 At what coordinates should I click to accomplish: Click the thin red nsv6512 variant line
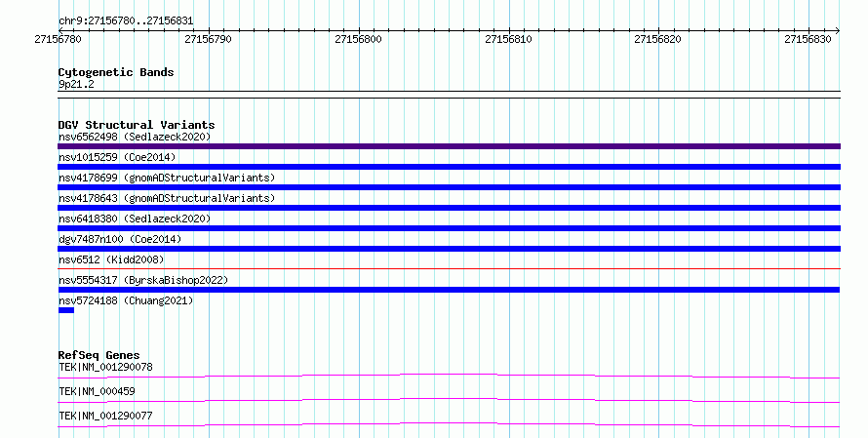coord(449,269)
